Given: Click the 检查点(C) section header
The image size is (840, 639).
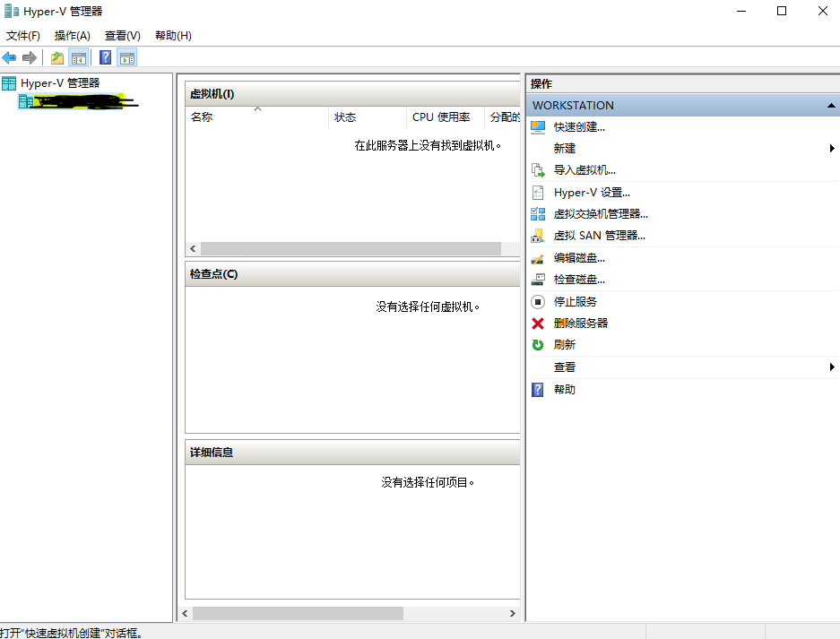Looking at the screenshot, I should coord(352,273).
